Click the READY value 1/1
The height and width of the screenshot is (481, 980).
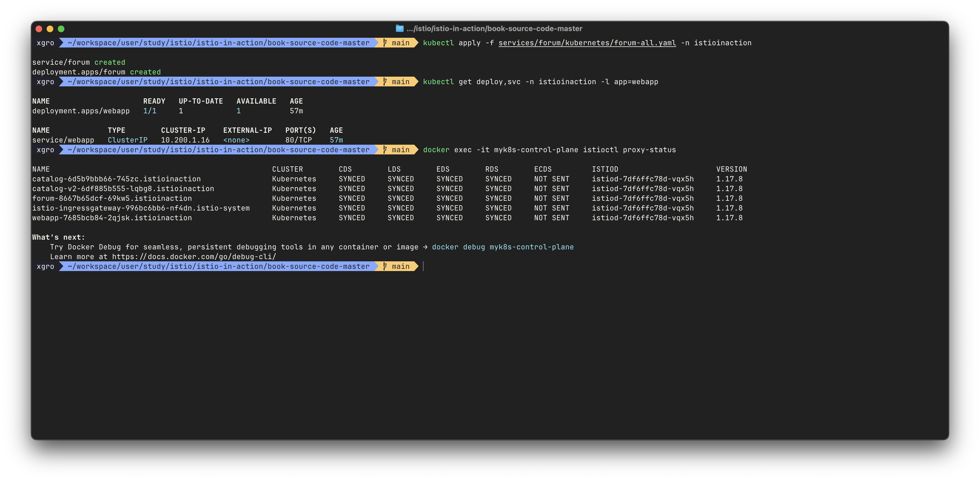coord(150,111)
